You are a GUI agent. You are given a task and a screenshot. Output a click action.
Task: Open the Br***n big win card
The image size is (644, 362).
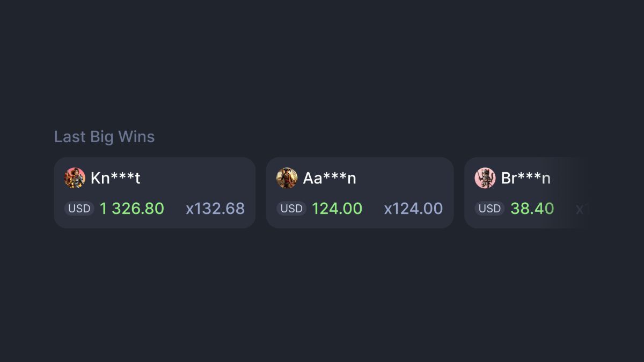(527, 193)
